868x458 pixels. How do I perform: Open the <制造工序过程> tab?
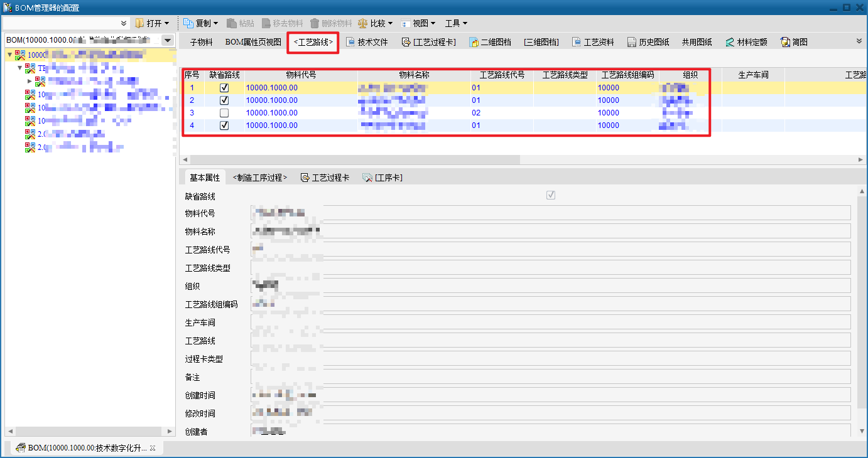(260, 178)
